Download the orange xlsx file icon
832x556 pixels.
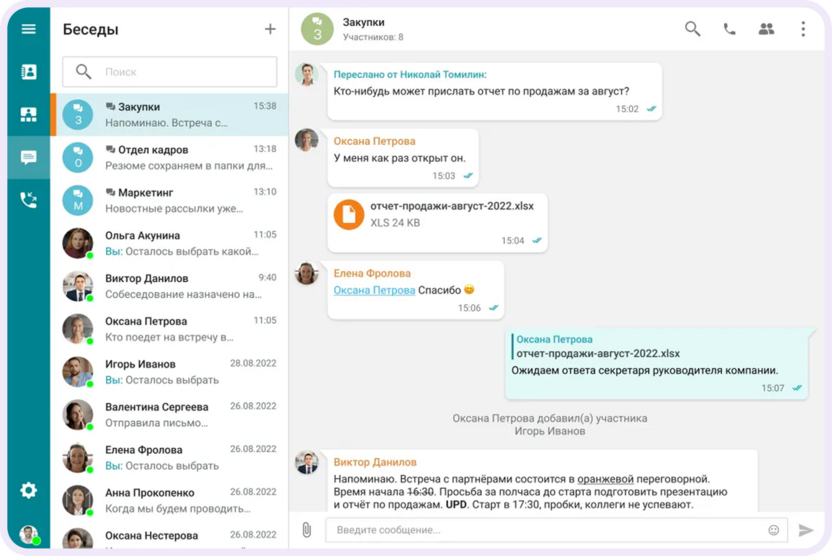coord(349,214)
